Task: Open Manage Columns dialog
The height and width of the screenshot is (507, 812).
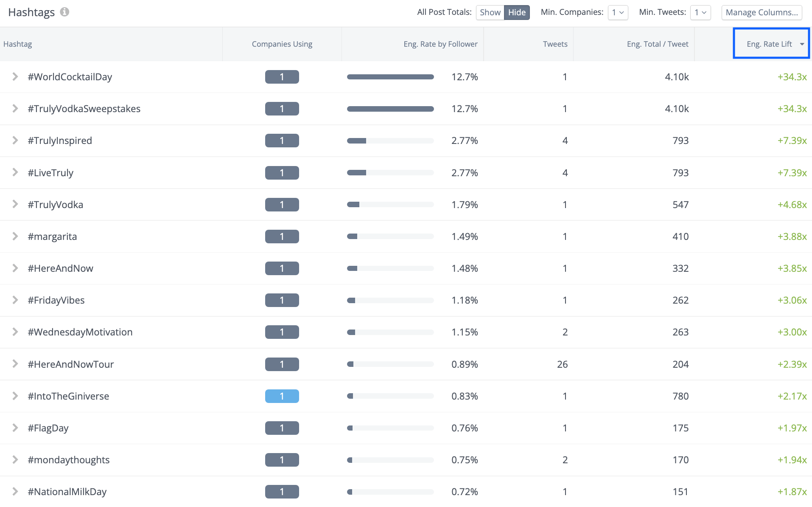Action: coord(762,12)
